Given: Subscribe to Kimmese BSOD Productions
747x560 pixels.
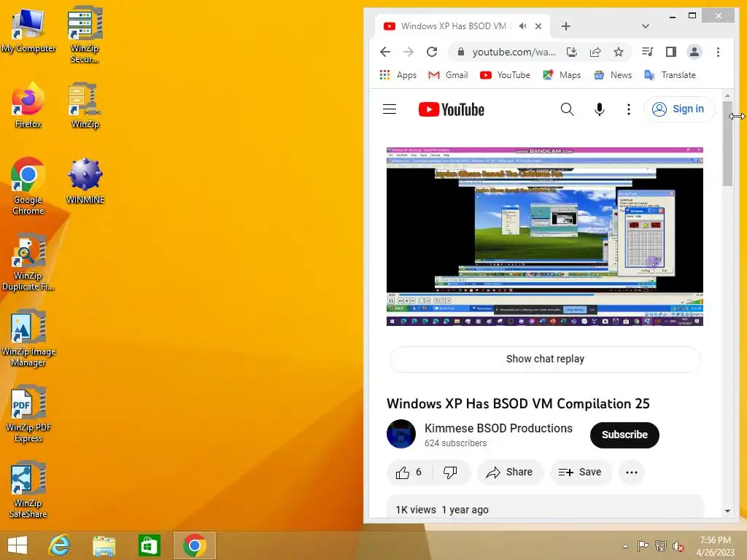Looking at the screenshot, I should click(x=624, y=435).
